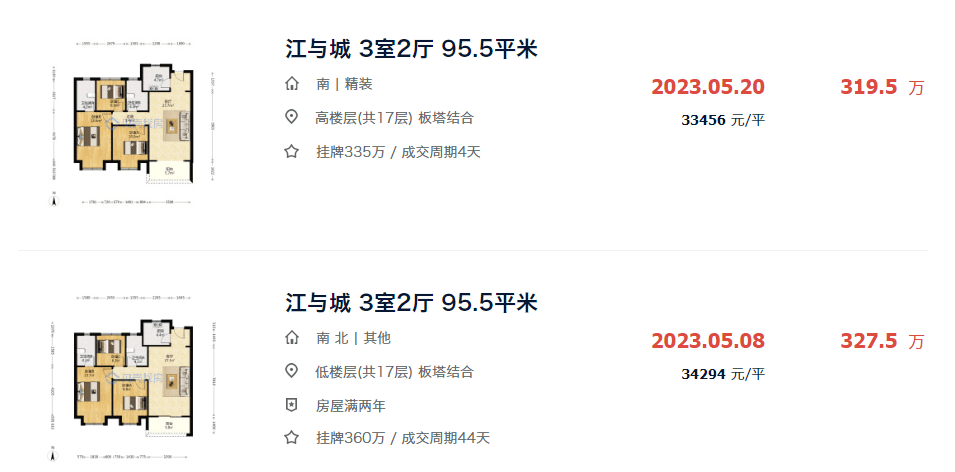Open second 江与城 3室2厅 95.5平米 listing title
The image size is (955, 472).
[412, 303]
